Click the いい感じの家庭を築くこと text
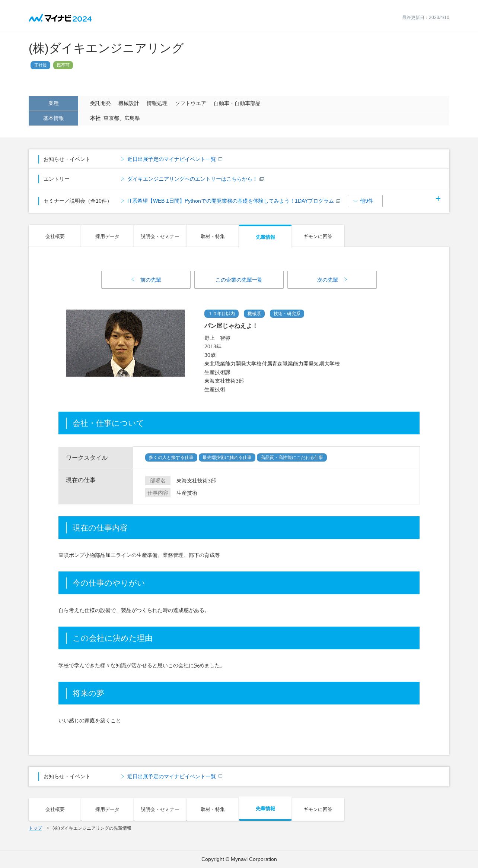478x868 pixels. point(89,721)
